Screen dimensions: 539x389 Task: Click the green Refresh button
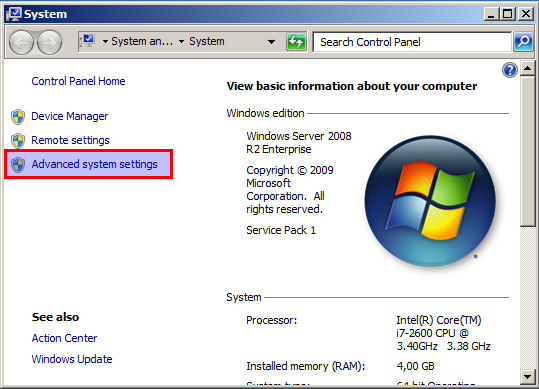click(x=296, y=42)
